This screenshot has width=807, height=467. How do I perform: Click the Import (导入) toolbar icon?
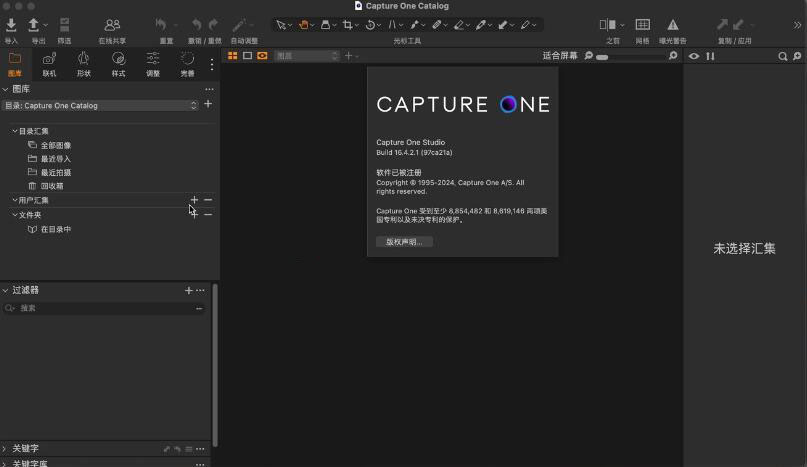tap(11, 25)
